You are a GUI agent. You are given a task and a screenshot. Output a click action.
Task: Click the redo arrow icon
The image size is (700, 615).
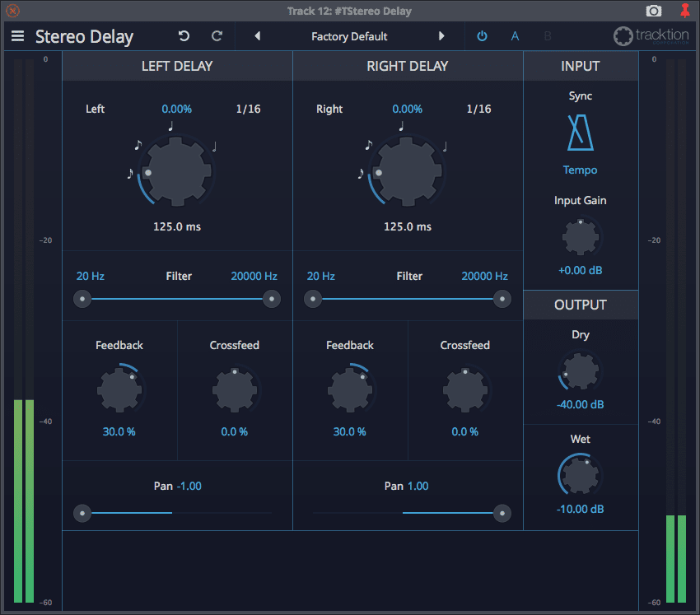[x=217, y=36]
